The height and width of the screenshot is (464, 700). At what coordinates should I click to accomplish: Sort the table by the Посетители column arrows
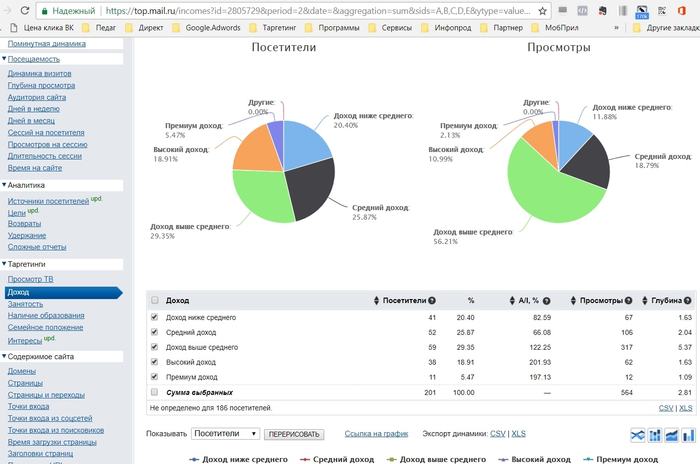pos(376,301)
